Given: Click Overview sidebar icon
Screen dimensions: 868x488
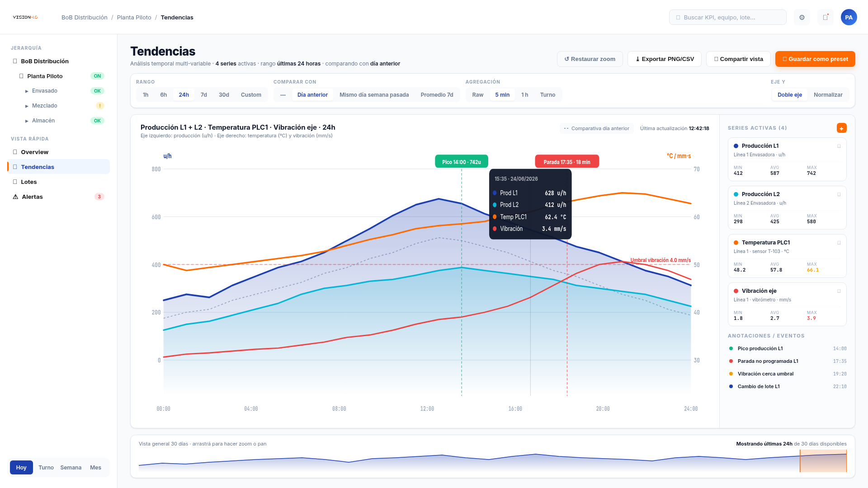Looking at the screenshot, I should click(x=15, y=152).
